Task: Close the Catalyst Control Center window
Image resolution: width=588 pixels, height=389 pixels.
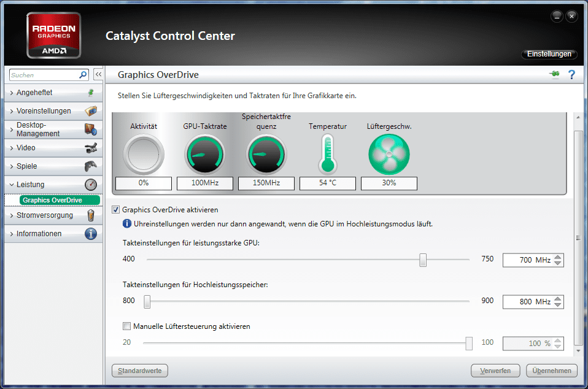Action: (x=571, y=16)
